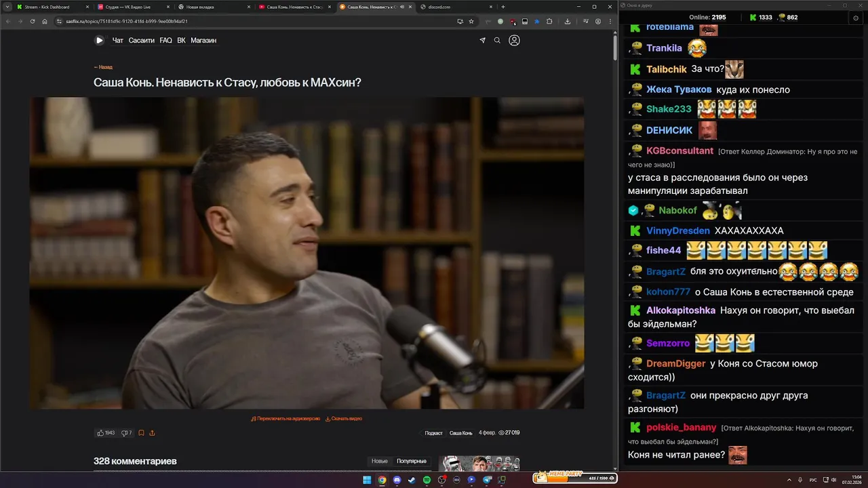Reload the page

pos(32,21)
